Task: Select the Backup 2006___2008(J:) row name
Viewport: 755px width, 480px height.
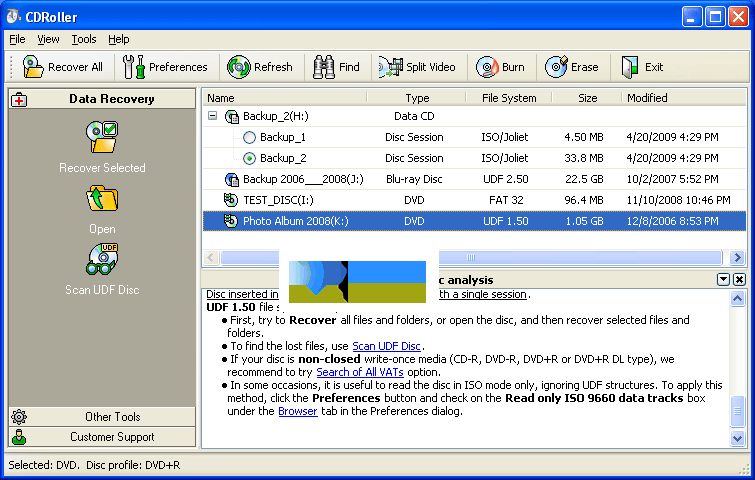Action: point(303,179)
